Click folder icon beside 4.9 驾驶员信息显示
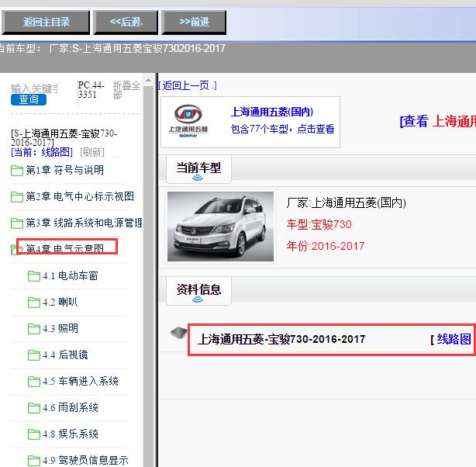 coord(34,461)
